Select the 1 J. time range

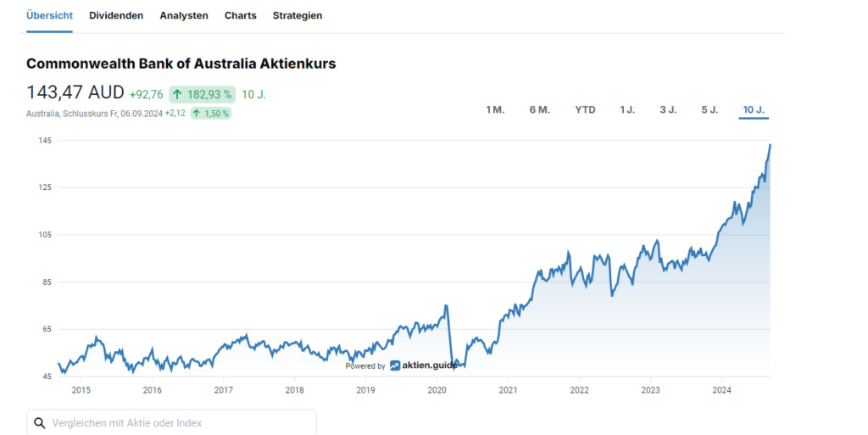point(627,109)
